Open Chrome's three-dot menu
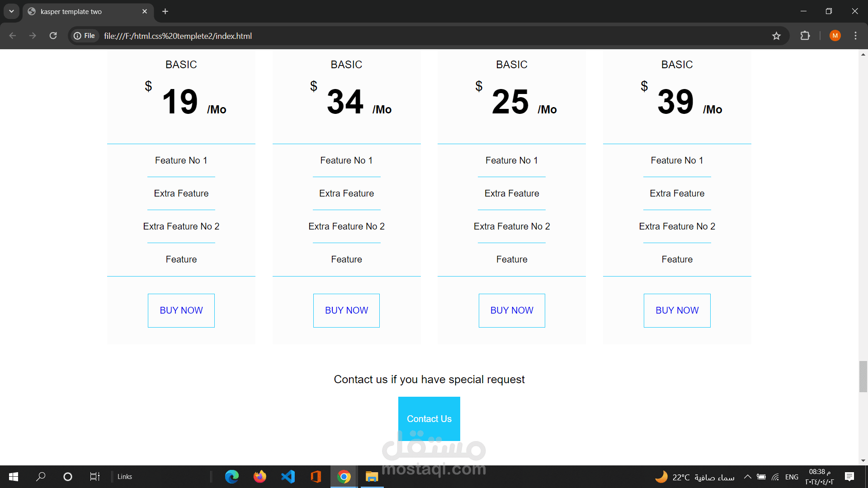 (855, 36)
